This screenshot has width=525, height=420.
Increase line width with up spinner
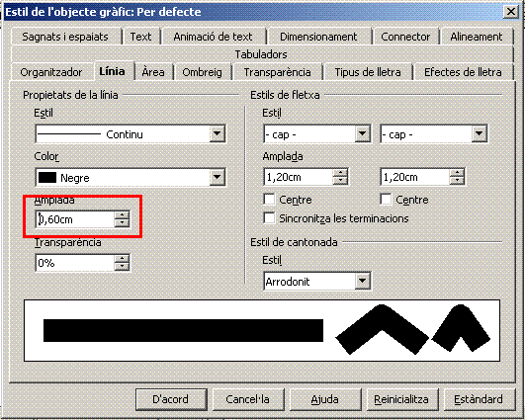pos(122,215)
